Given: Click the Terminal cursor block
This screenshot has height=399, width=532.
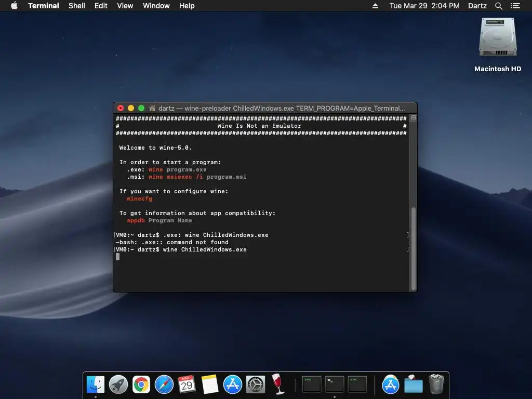Looking at the screenshot, I should pos(118,257).
